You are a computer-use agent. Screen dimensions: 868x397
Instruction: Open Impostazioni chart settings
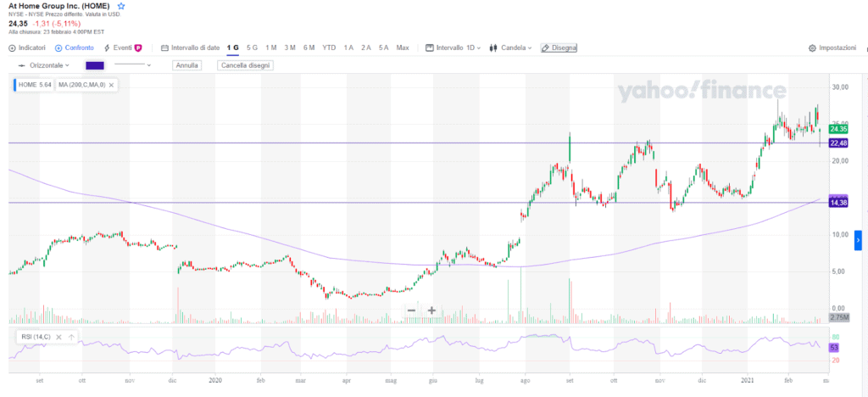pyautogui.click(x=832, y=48)
